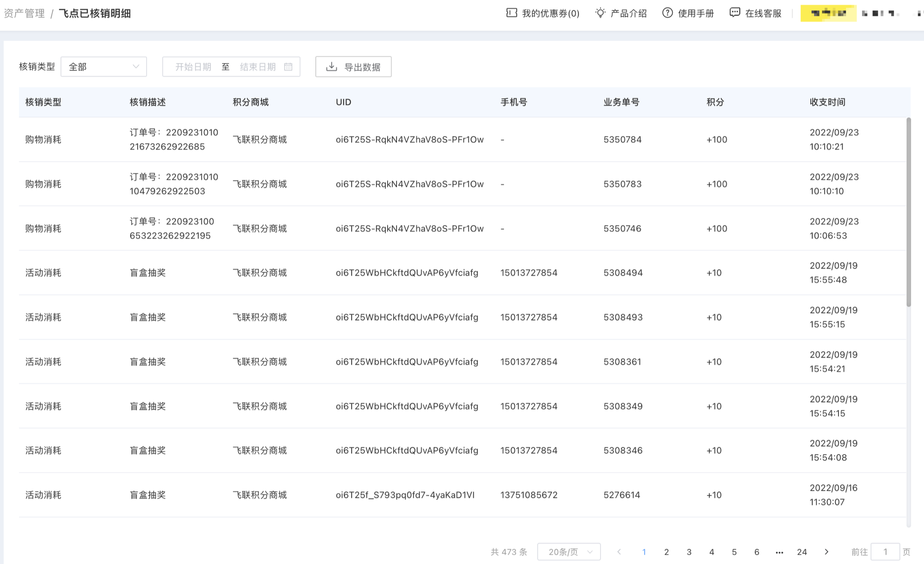
Task: Expand the 20条/页 page size selector
Action: pos(568,552)
